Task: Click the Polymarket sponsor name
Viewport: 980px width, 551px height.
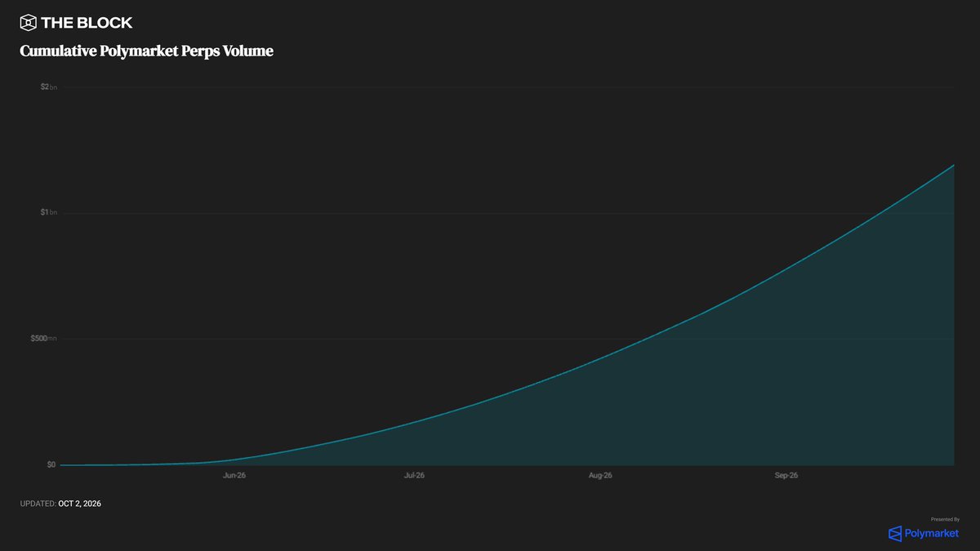Action: tap(932, 534)
